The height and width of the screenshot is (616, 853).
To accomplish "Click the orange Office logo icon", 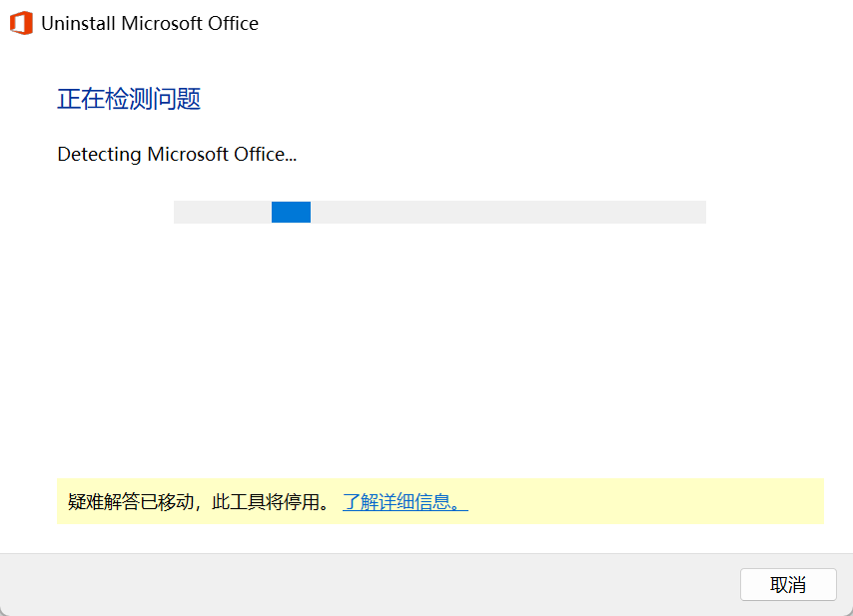I will click(x=21, y=23).
